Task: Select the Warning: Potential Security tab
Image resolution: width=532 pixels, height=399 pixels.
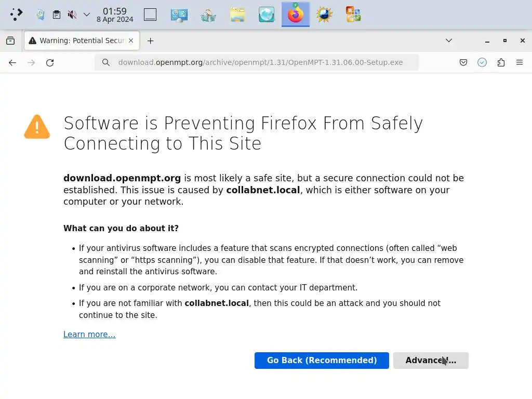Action: [78, 41]
